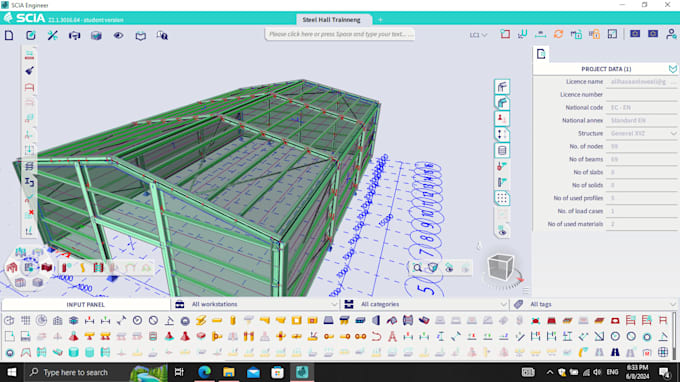Open the LC1 load case dropdown
The width and height of the screenshot is (680, 382).
point(478,35)
